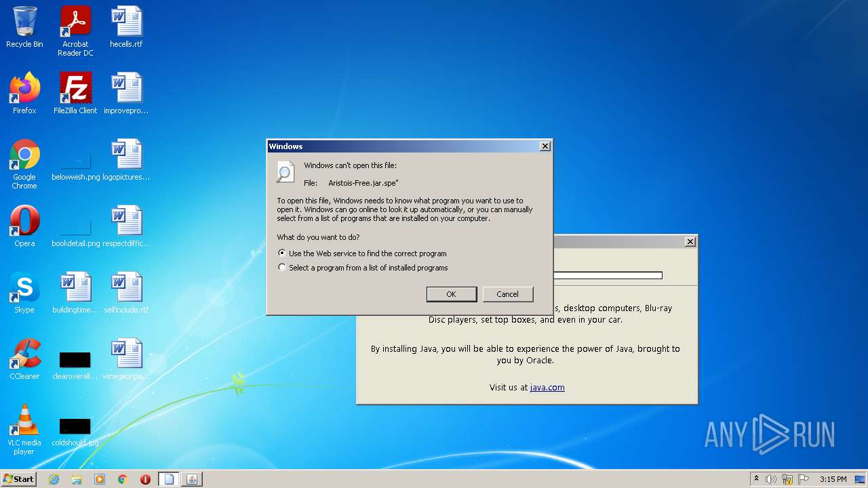Close the Java installer window
Image resolution: width=868 pixels, height=488 pixels.
coord(690,242)
